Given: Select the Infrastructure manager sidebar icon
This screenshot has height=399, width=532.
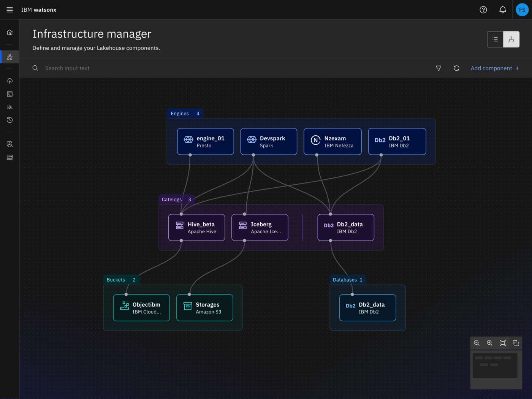Looking at the screenshot, I should (x=10, y=57).
